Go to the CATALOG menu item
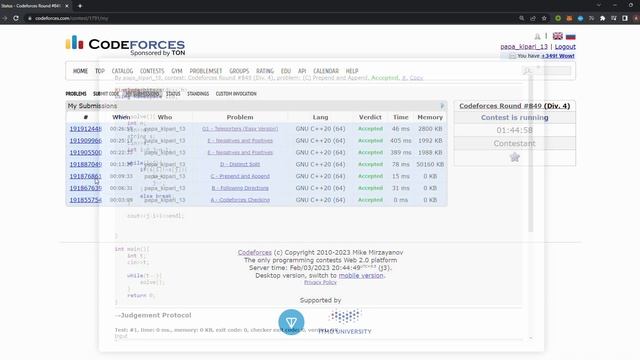 click(x=122, y=71)
